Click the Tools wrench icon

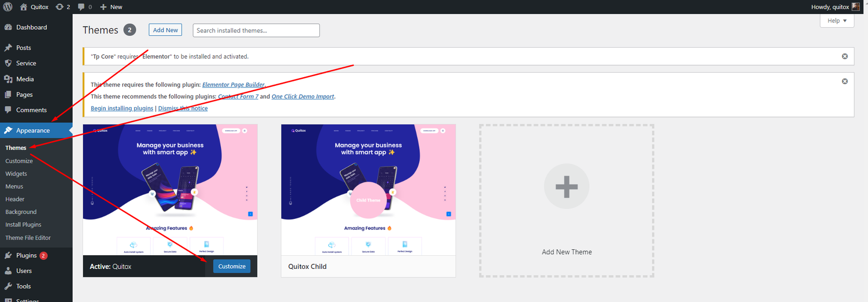(x=8, y=286)
